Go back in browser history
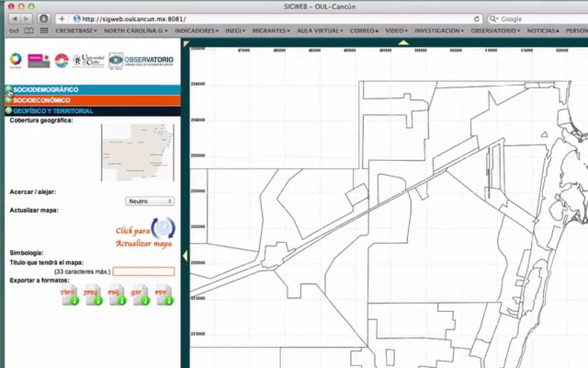588x368 pixels. coord(15,19)
